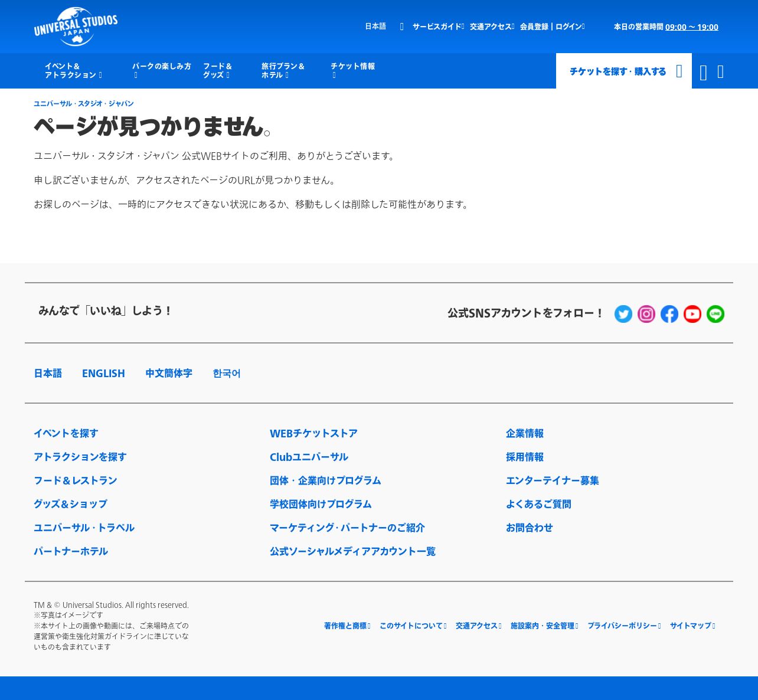This screenshot has width=758, height=700.
Task: Open よくあるご質問 footer link
Action: [538, 504]
